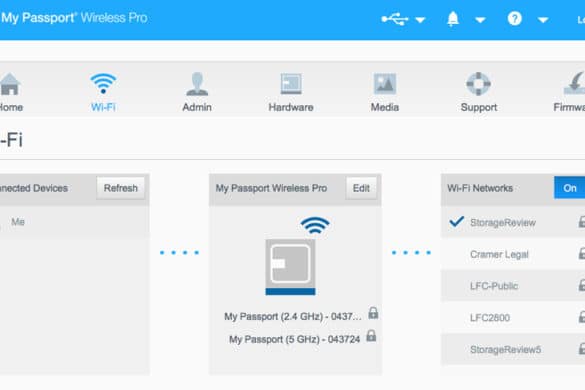
Task: Select the StorageReview5 network
Action: 513,350
